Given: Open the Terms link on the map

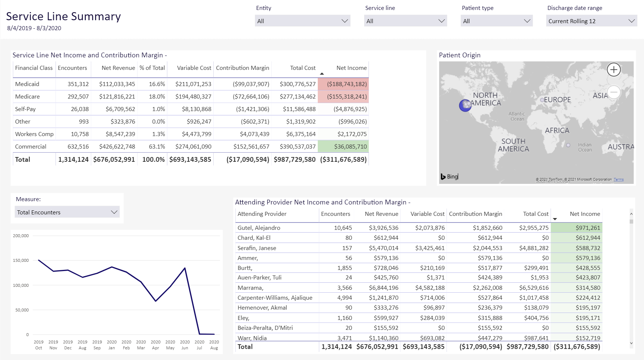Looking at the screenshot, I should [618, 179].
